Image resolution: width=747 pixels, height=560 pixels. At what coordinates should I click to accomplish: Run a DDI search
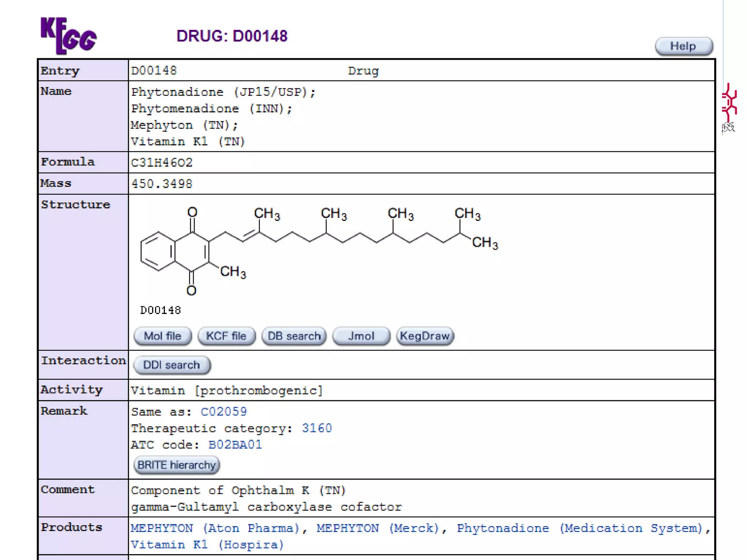pos(172,365)
